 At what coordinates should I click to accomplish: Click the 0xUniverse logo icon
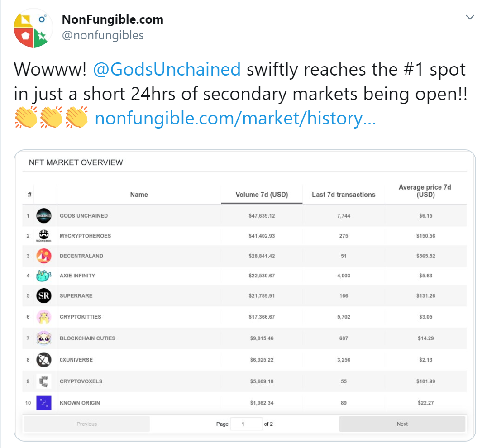click(x=44, y=360)
